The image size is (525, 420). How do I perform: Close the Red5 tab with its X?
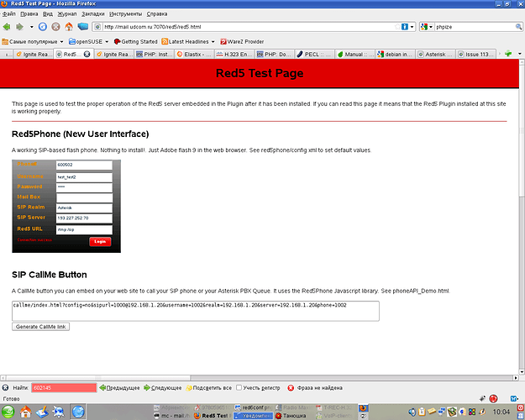[87, 55]
